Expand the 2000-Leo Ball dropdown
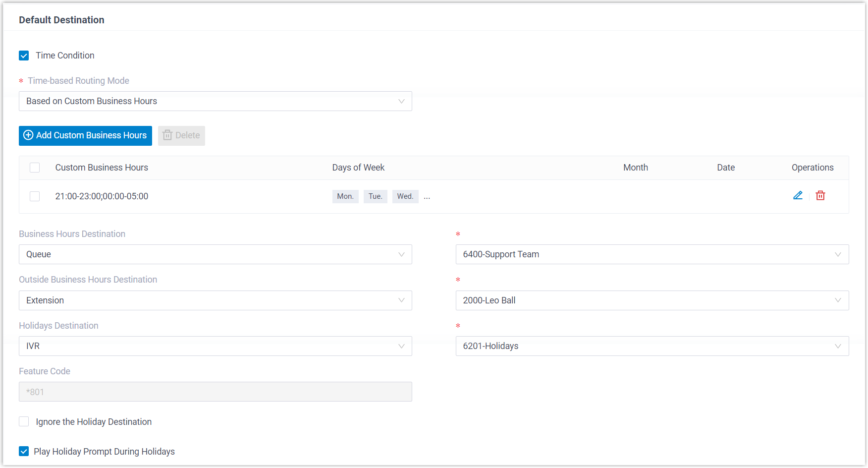The image size is (868, 468). click(x=652, y=300)
